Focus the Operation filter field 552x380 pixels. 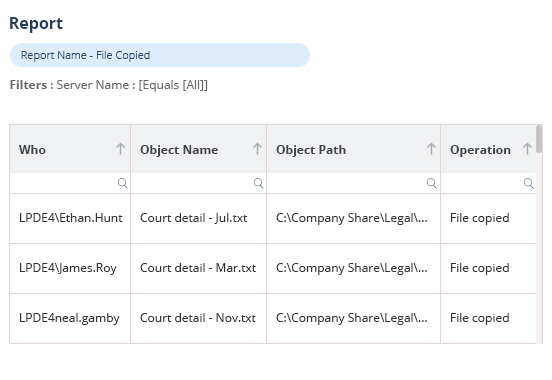(x=489, y=183)
